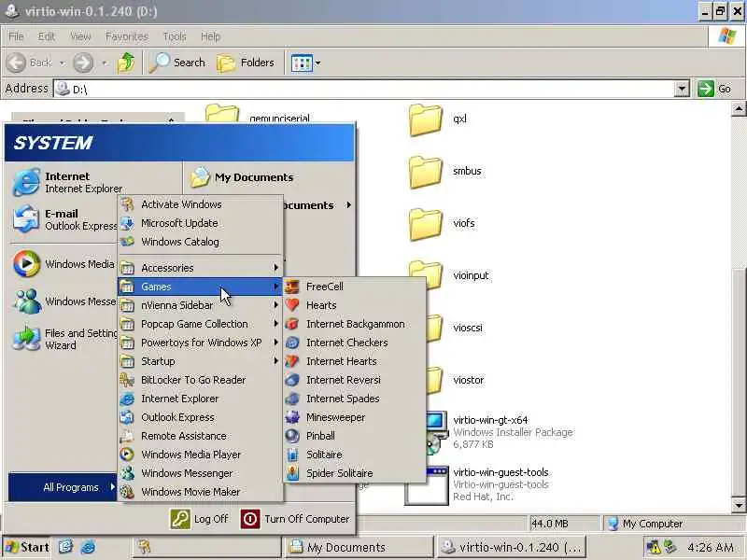Open Internet Spades
The image size is (747, 560).
click(355, 399)
